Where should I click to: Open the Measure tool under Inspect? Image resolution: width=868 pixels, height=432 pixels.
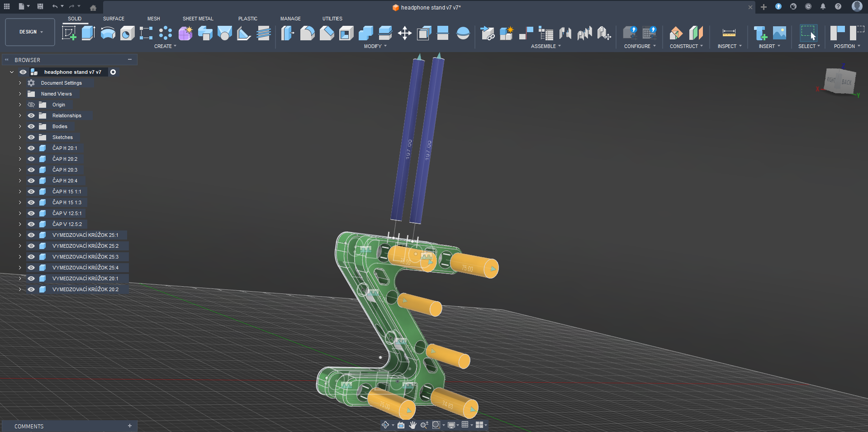coord(729,33)
